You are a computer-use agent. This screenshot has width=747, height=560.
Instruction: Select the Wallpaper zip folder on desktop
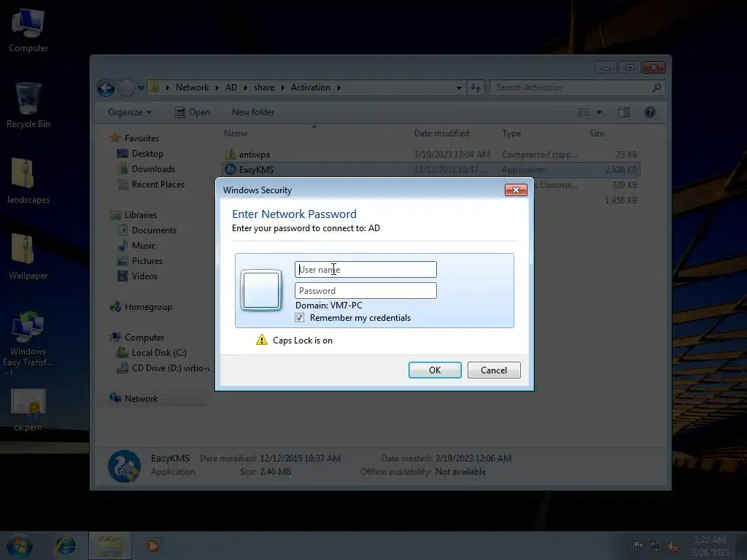28,257
